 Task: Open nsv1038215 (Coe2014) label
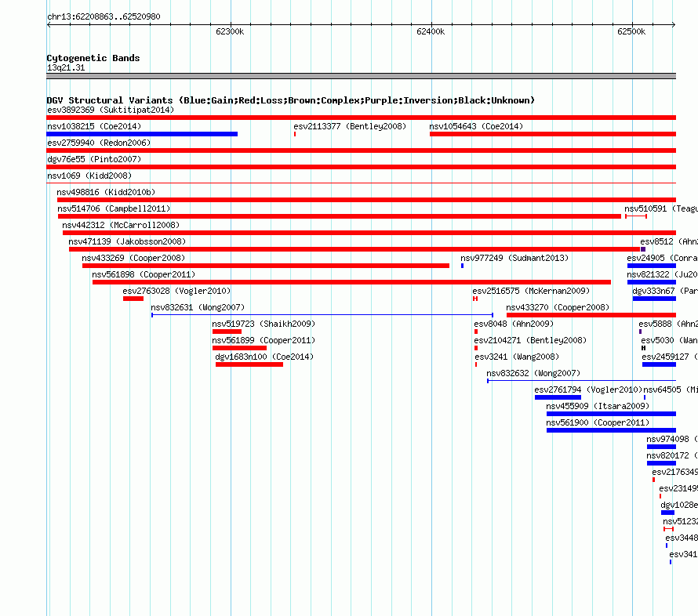[x=94, y=126]
